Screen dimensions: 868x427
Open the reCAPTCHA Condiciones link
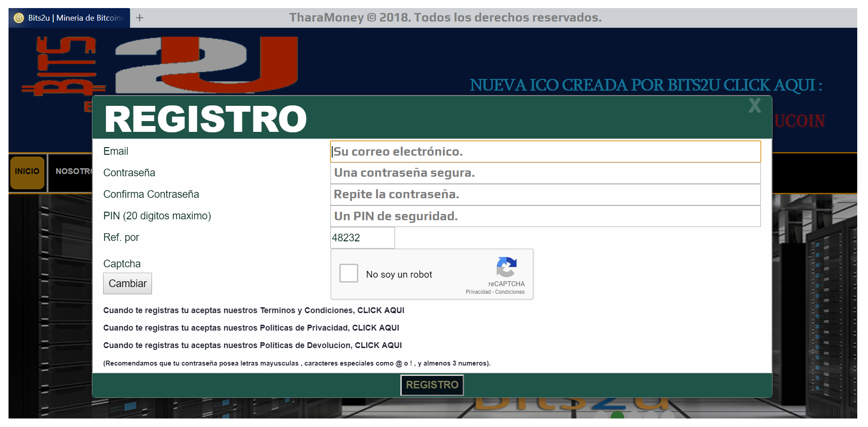click(x=510, y=292)
